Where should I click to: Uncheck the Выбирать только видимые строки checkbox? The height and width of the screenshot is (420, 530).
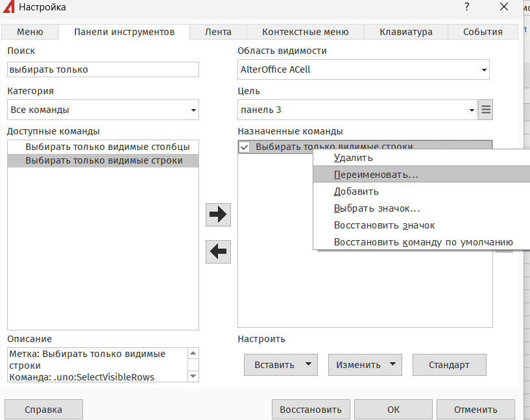tap(245, 147)
